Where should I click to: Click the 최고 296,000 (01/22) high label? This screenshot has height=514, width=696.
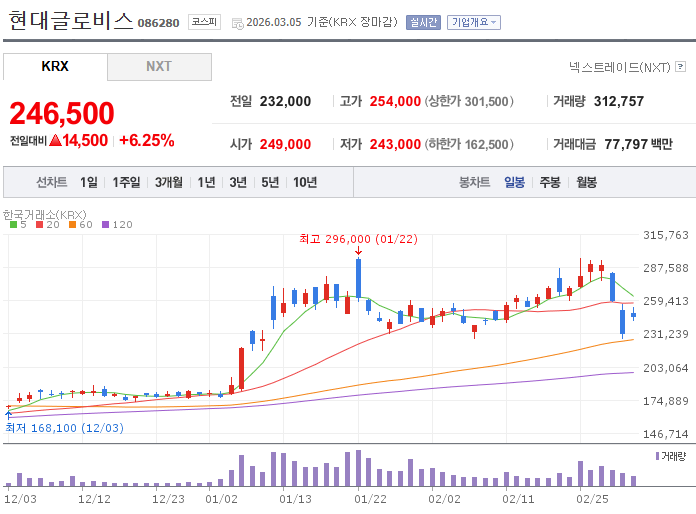(358, 239)
